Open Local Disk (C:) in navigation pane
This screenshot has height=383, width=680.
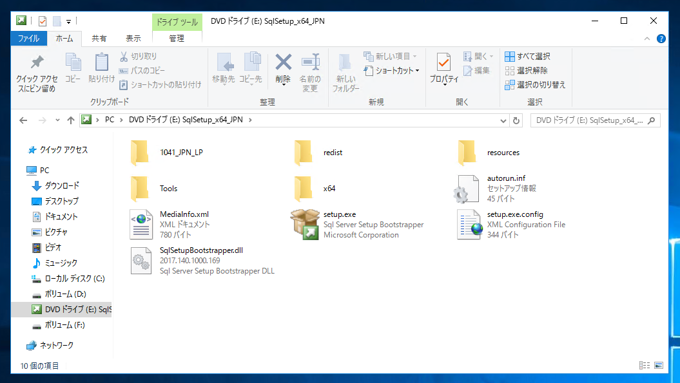coord(69,278)
